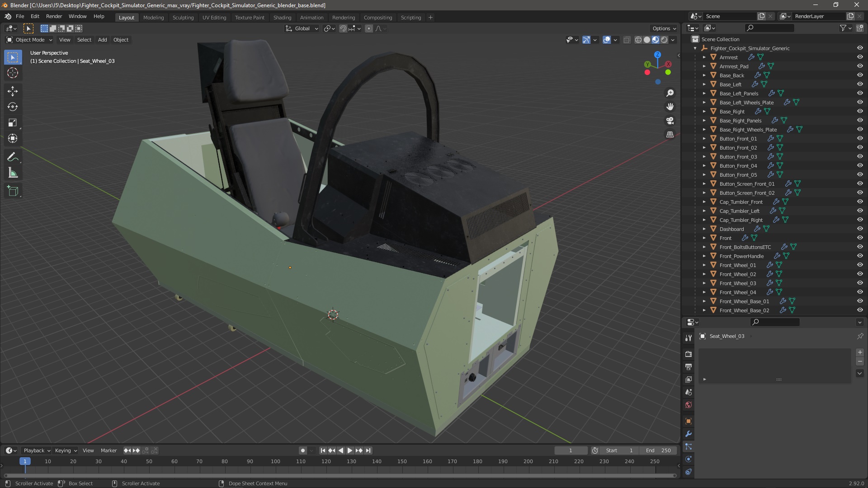Open the File menu
The width and height of the screenshot is (868, 488).
pos(20,16)
